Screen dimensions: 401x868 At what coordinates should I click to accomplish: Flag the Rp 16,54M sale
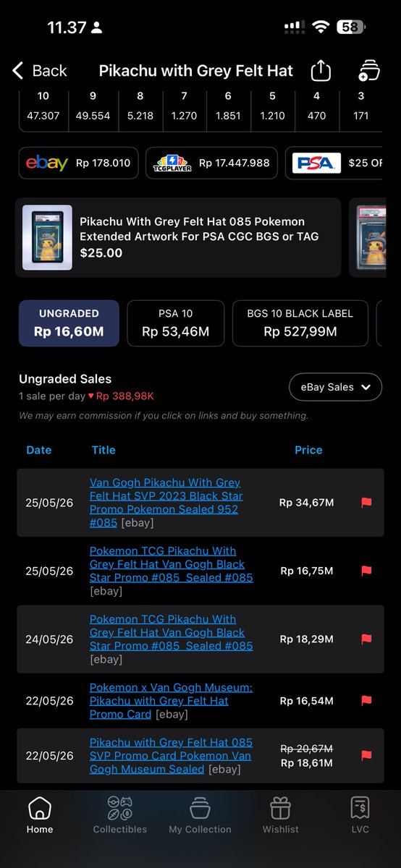coord(366,700)
